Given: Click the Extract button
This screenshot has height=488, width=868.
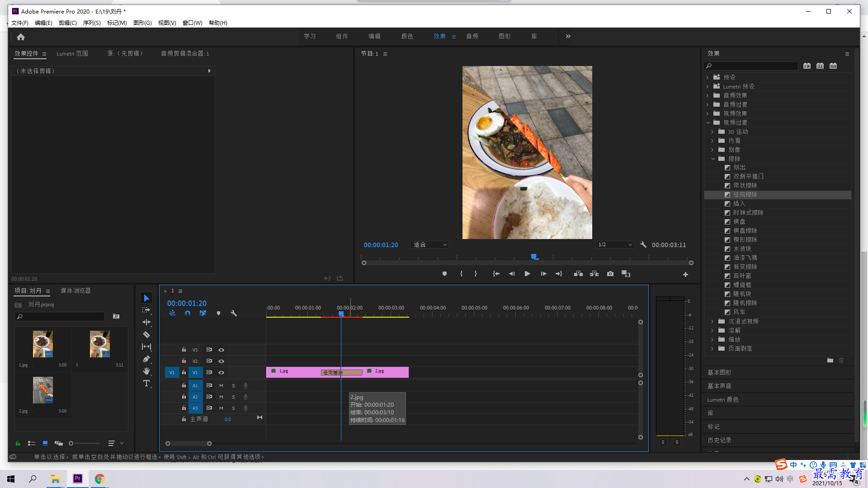Looking at the screenshot, I should pos(594,274).
